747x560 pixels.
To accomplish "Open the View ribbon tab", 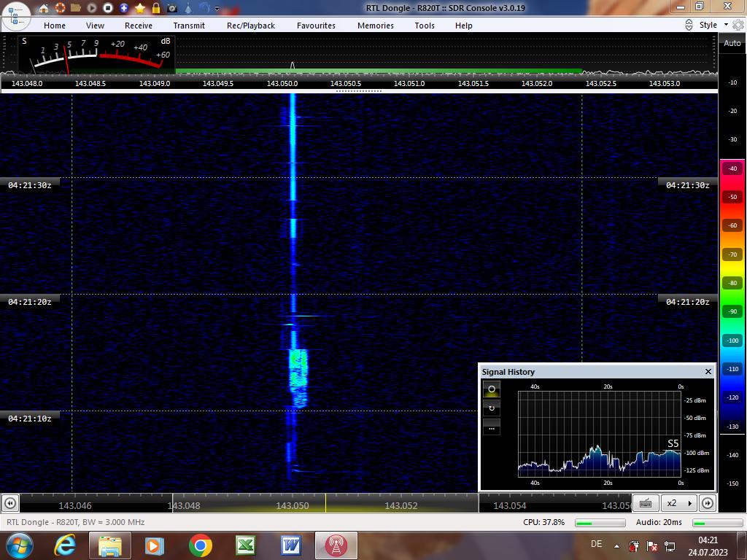I will (x=95, y=26).
